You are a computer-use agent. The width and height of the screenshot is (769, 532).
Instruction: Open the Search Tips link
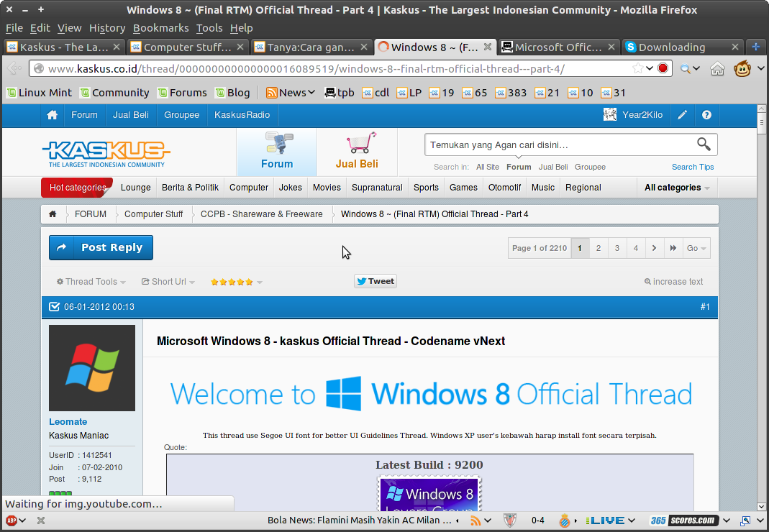[693, 167]
